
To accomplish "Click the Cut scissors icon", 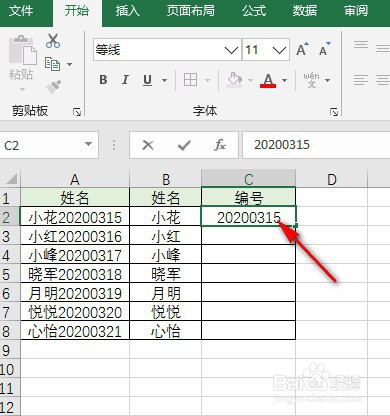I will [x=53, y=41].
